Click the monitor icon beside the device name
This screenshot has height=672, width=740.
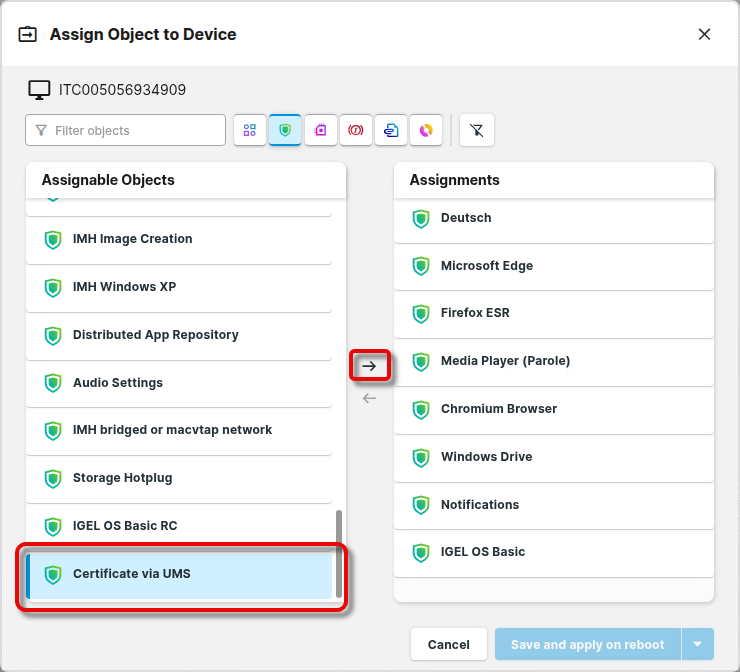pyautogui.click(x=39, y=90)
